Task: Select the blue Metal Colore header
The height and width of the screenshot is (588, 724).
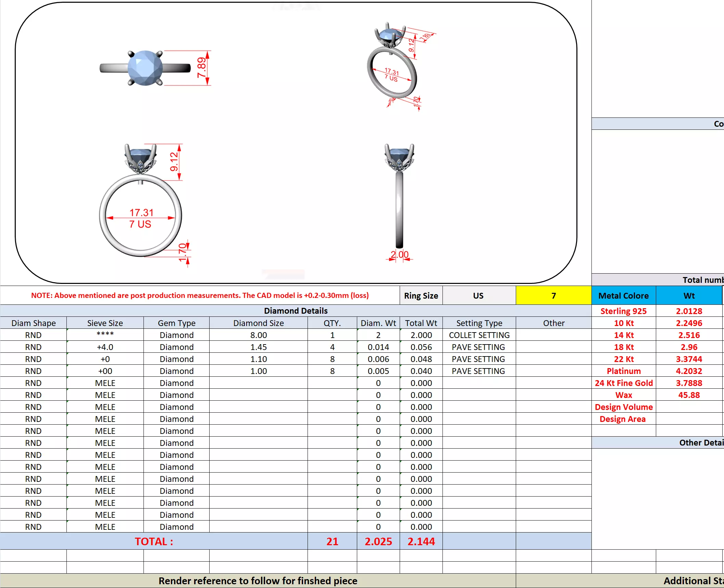Action: [x=623, y=296]
